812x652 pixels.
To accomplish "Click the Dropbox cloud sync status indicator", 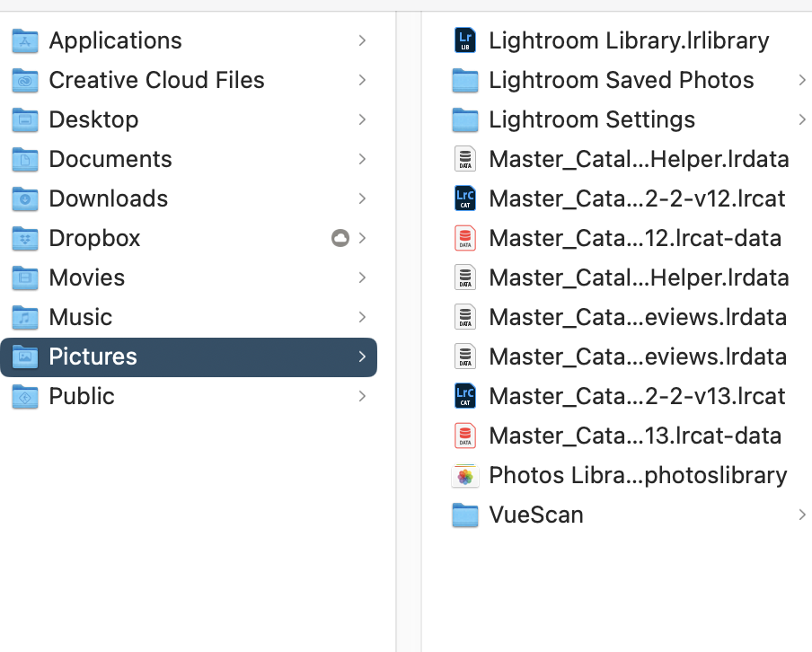I will tap(340, 238).
